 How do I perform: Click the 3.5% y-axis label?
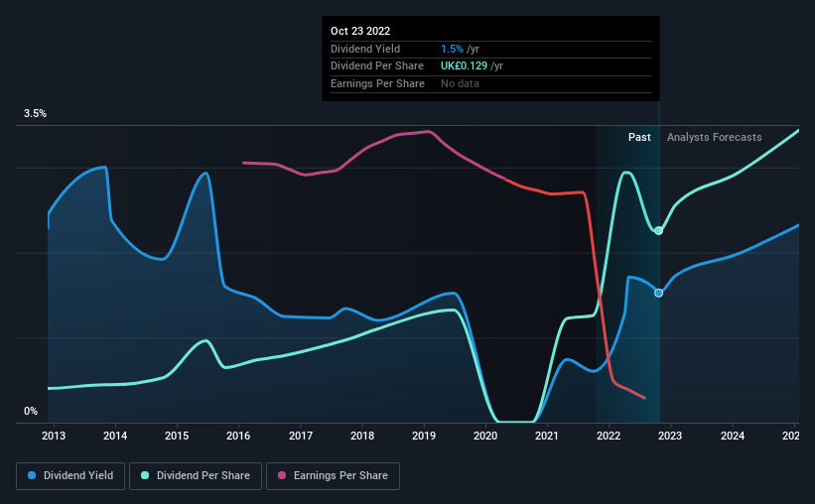point(35,114)
